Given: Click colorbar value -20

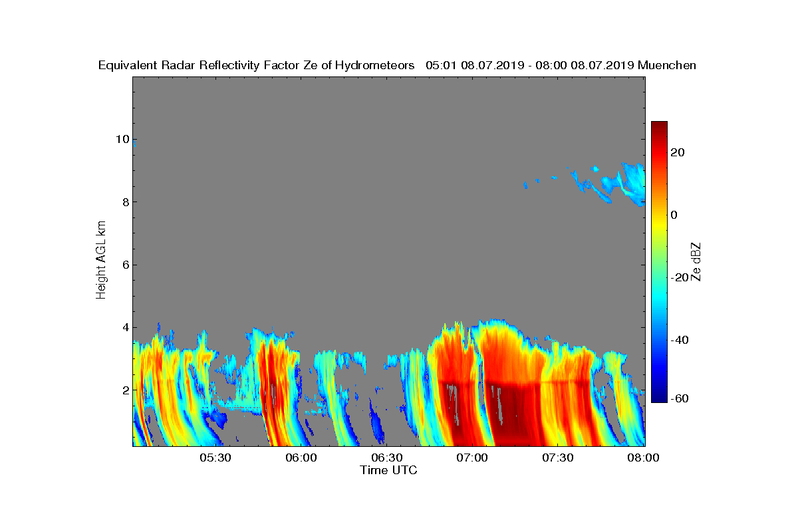Looking at the screenshot, I should point(680,278).
